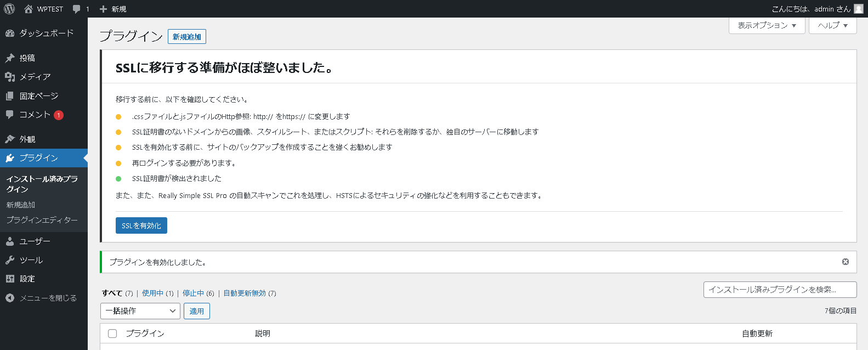Open the bulk actions dropdown
Viewport: 868px width, 350px height.
[140, 311]
